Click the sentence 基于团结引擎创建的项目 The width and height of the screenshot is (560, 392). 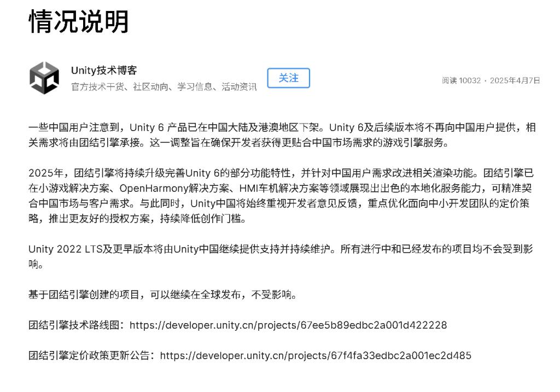pyautogui.click(x=162, y=295)
